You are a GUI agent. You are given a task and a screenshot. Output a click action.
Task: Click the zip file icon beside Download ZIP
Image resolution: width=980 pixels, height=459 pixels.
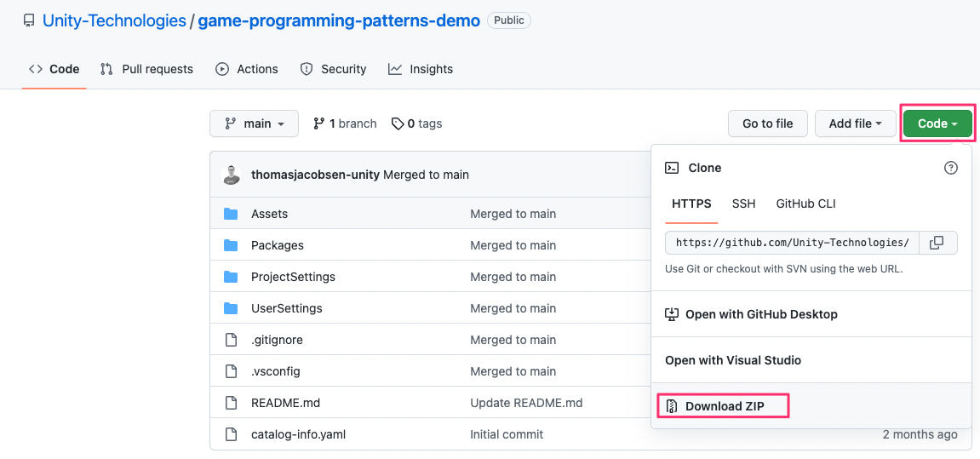pyautogui.click(x=672, y=406)
